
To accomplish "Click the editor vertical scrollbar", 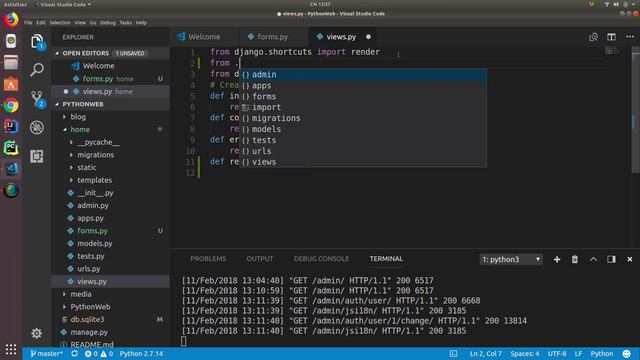I will 636,110.
